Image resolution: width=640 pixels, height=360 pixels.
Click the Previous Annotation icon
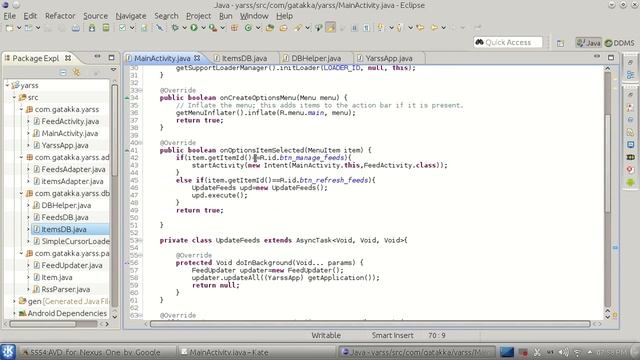(x=400, y=28)
